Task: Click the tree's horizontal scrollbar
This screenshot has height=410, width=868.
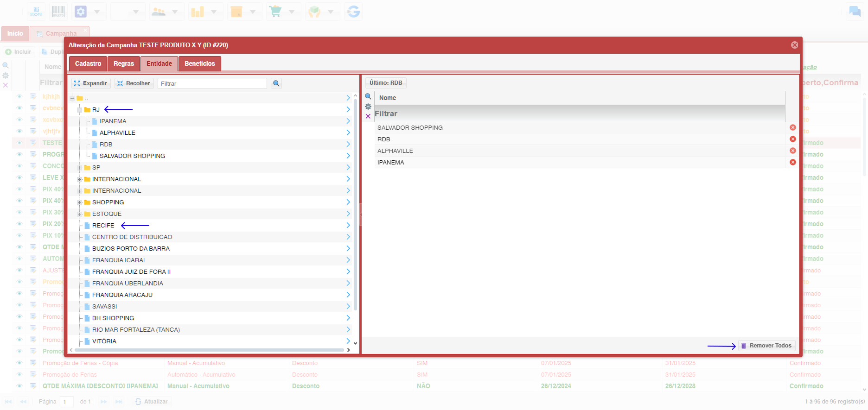Action: click(209, 350)
